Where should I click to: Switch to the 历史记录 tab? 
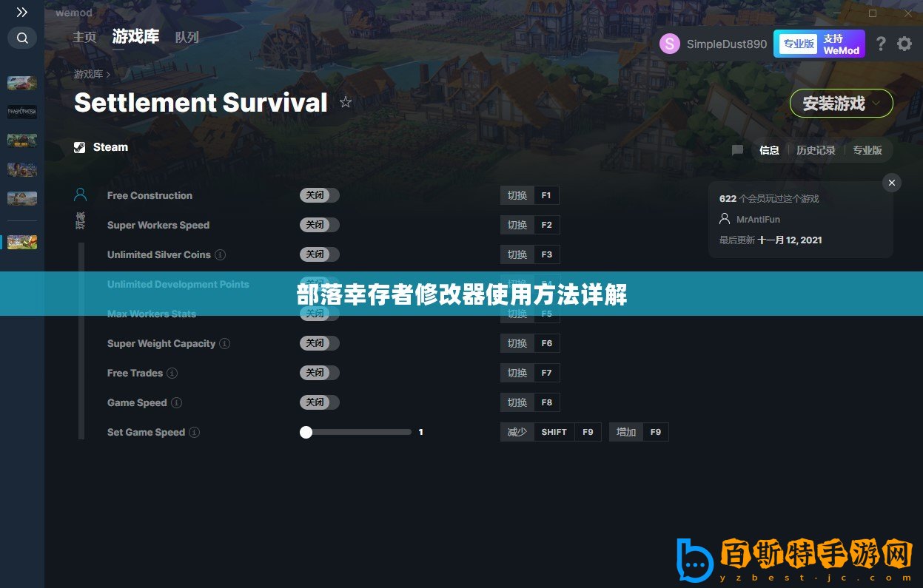pyautogui.click(x=816, y=150)
